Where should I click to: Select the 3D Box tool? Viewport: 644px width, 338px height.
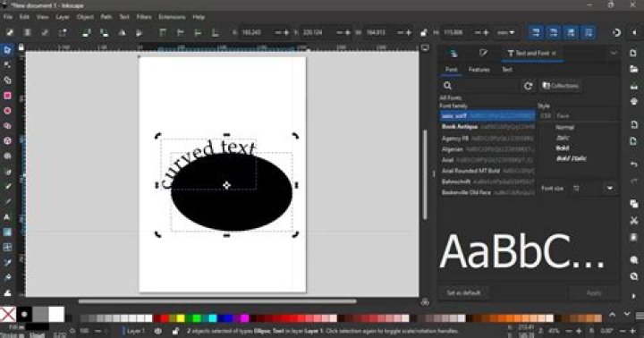pyautogui.click(x=7, y=141)
